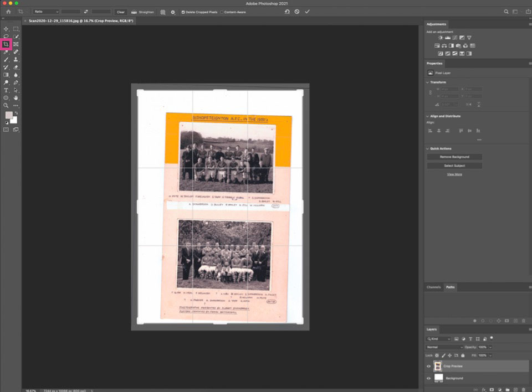This screenshot has width=532, height=392.
Task: Select the Lasso tool
Action: pos(6,37)
